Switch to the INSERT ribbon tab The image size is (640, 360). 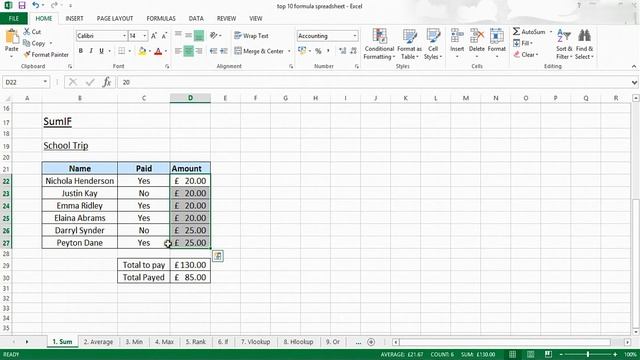(74, 18)
